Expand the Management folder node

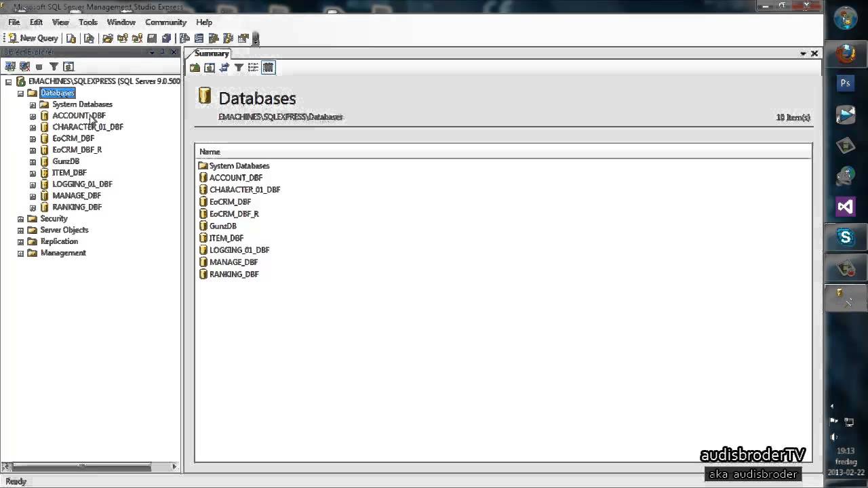pos(20,253)
